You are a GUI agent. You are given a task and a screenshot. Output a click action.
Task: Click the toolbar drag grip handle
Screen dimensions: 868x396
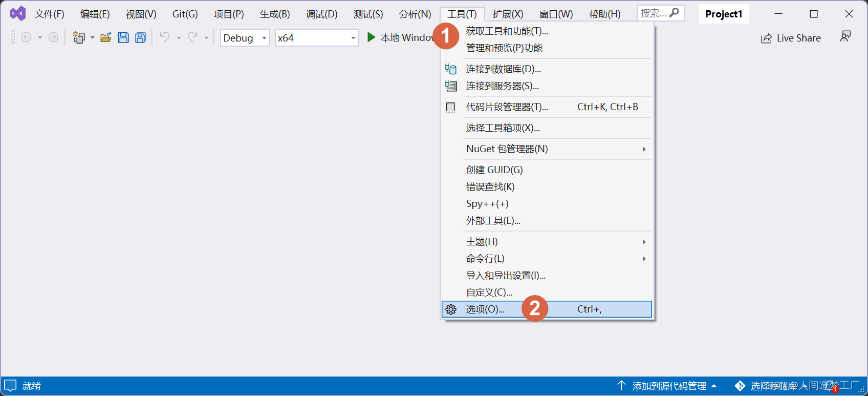click(13, 37)
